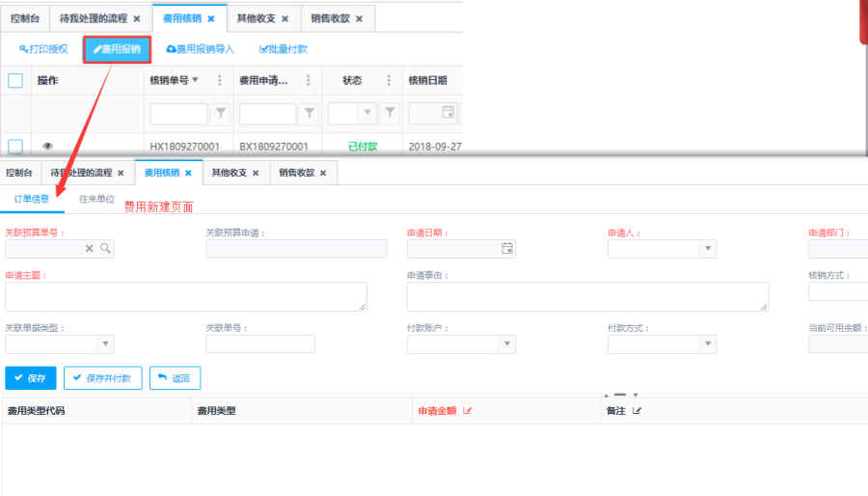
Task: Open calendar picker in 申请日期 field
Action: 507,249
